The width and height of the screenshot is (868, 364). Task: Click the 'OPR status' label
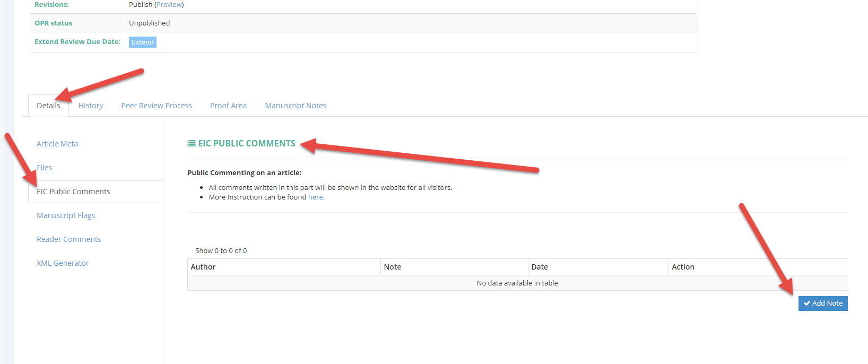(x=54, y=23)
